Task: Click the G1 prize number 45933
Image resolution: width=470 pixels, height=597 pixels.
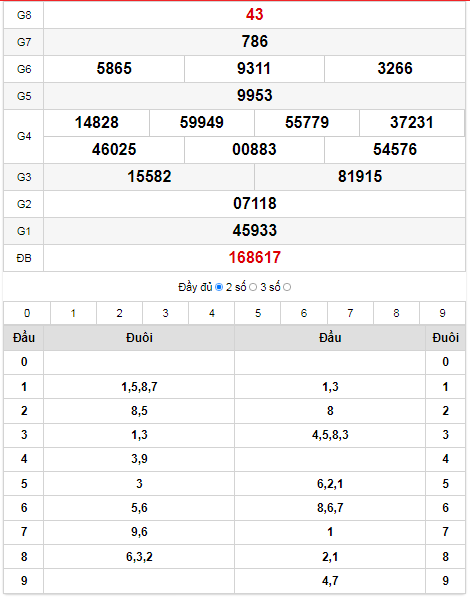Action: click(254, 231)
